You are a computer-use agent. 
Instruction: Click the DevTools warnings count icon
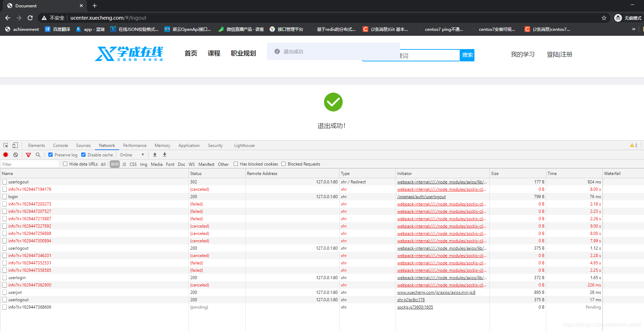pos(633,145)
